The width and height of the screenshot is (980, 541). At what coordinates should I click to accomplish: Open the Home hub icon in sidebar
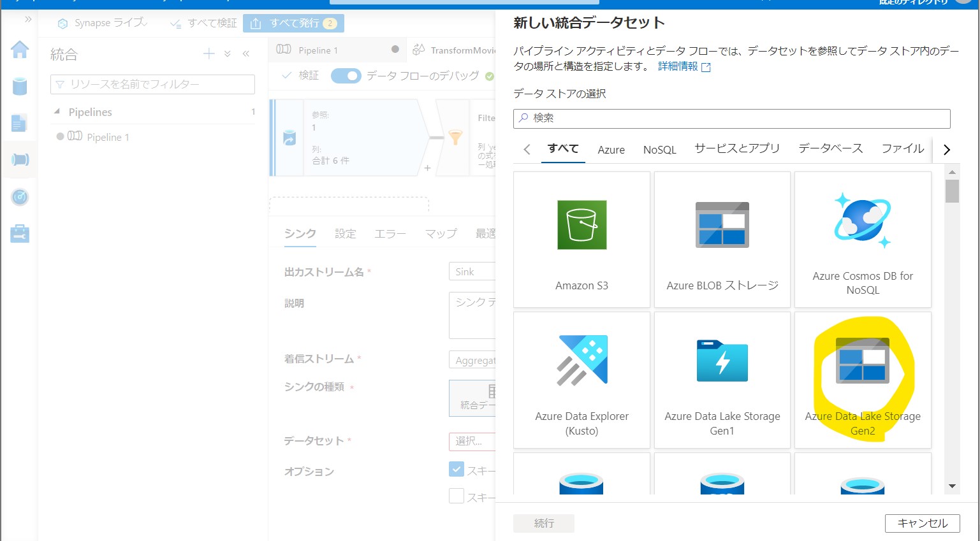(x=20, y=49)
